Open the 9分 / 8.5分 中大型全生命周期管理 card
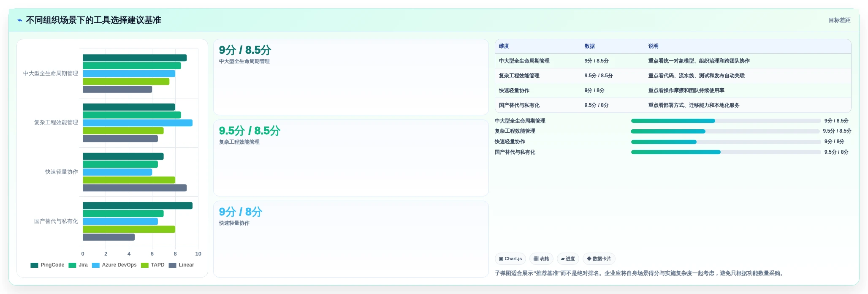This screenshot has width=868, height=294. pyautogui.click(x=351, y=77)
